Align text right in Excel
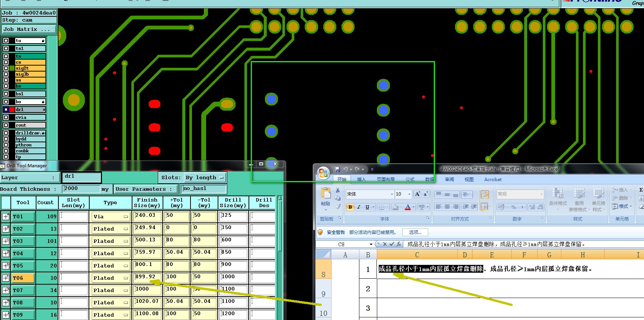644x320 pixels. click(x=455, y=207)
